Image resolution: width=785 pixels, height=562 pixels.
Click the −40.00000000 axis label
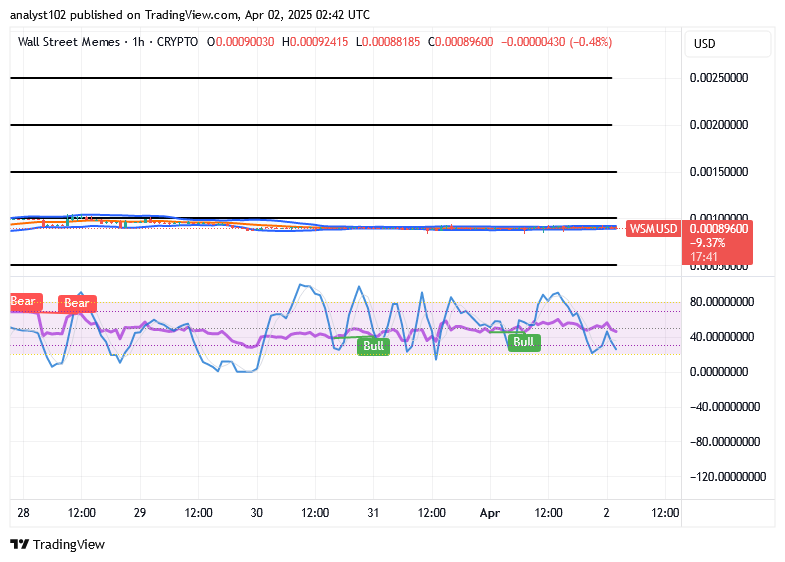click(725, 407)
